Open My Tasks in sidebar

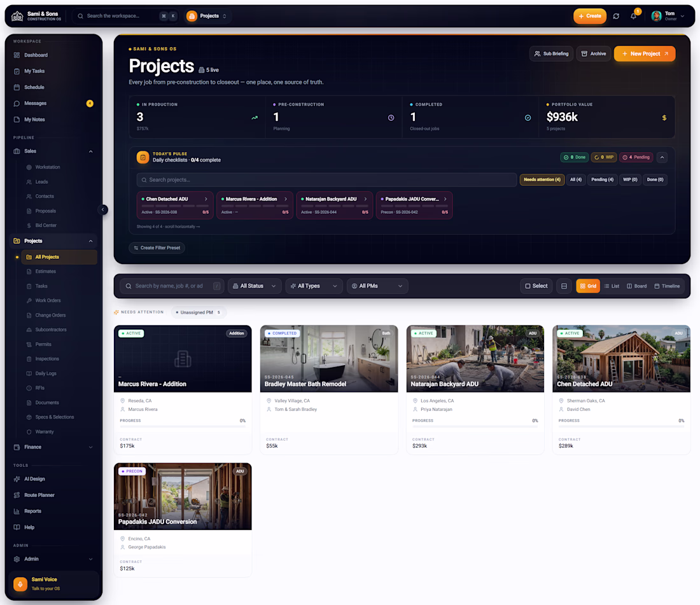(x=53, y=71)
